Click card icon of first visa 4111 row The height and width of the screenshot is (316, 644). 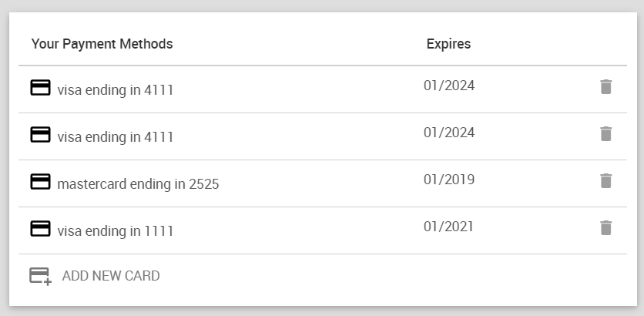pos(40,88)
